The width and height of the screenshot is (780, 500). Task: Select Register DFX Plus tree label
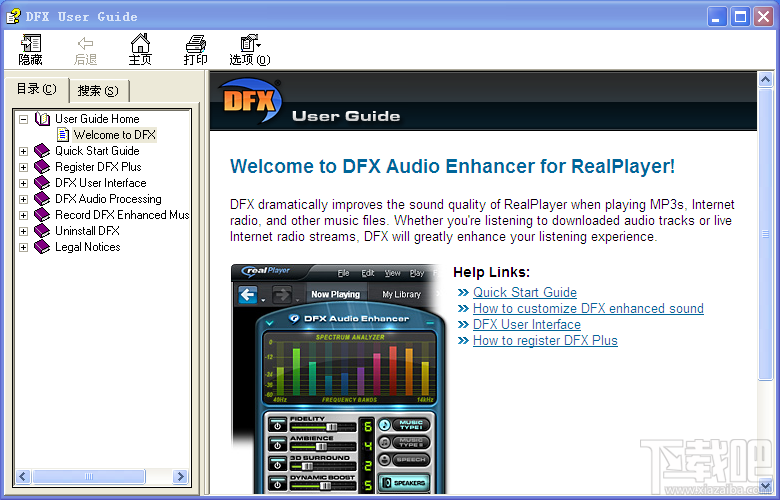pos(98,167)
